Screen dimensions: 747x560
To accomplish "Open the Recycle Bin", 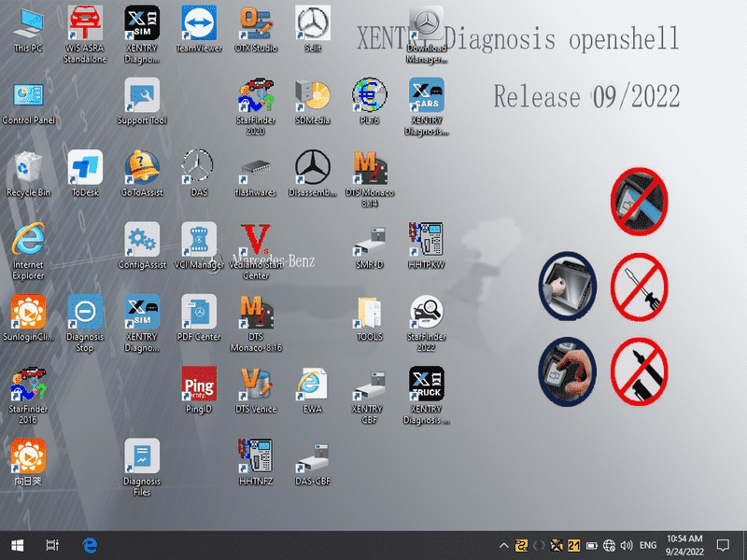I will click(x=28, y=175).
